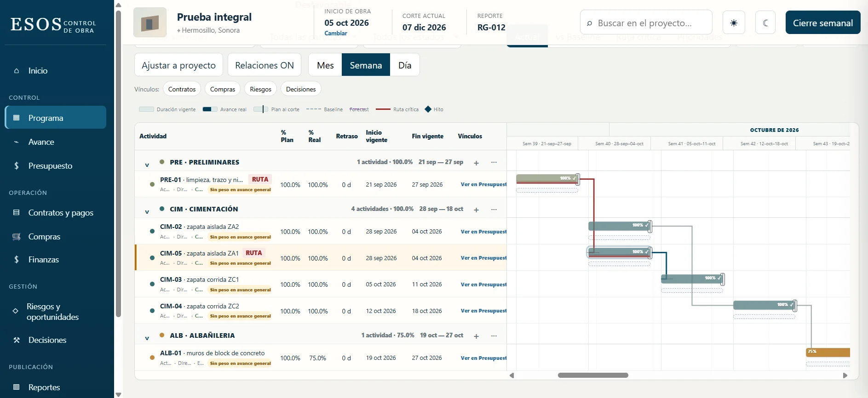Toggle Contratos links filter
868x398 pixels.
click(182, 89)
